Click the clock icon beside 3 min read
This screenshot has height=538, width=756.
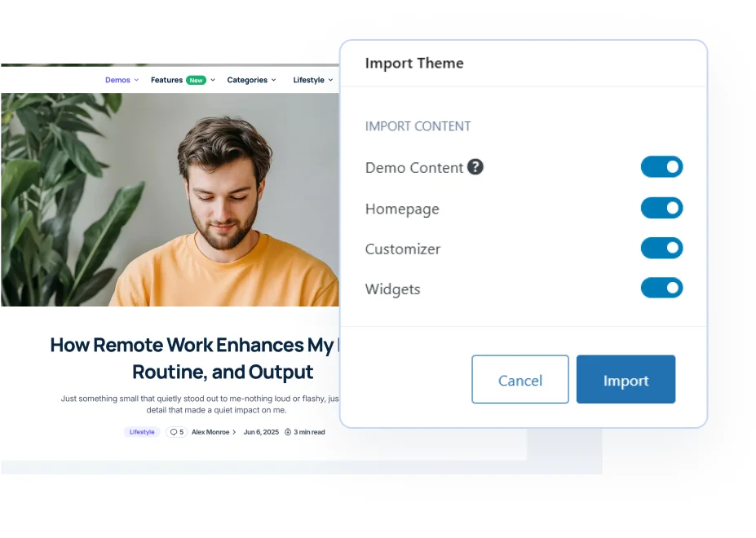(x=288, y=432)
